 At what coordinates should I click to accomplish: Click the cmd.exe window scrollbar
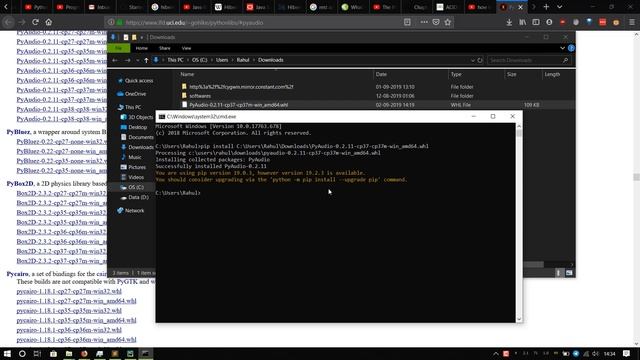tap(519, 223)
